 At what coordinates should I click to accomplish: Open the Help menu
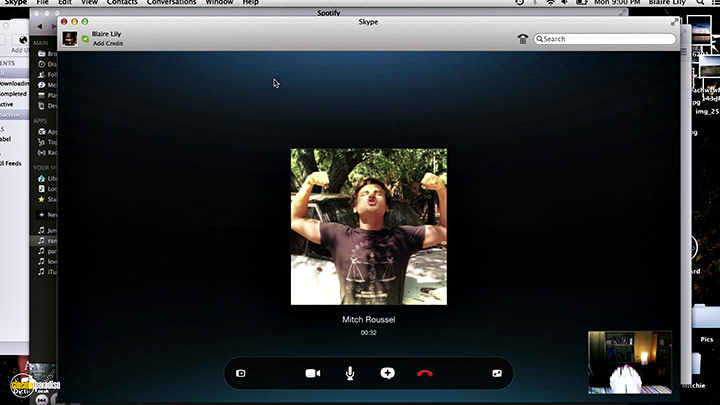(250, 2)
